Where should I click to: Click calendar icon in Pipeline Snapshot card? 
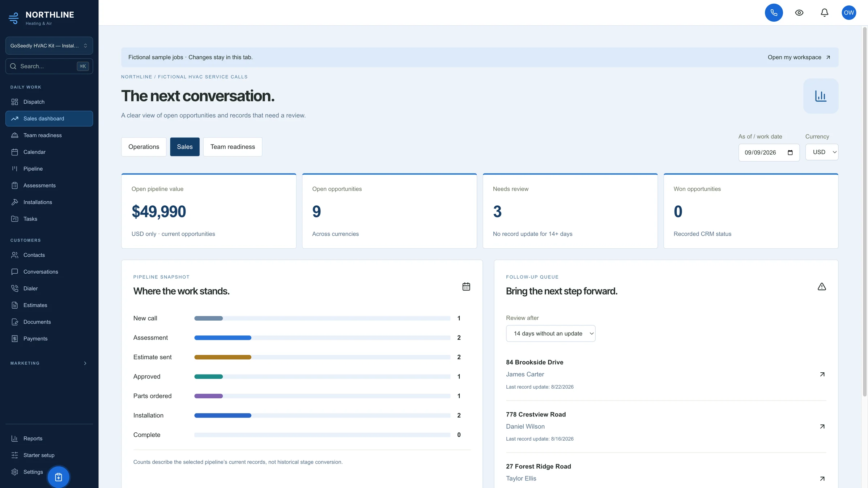[466, 287]
